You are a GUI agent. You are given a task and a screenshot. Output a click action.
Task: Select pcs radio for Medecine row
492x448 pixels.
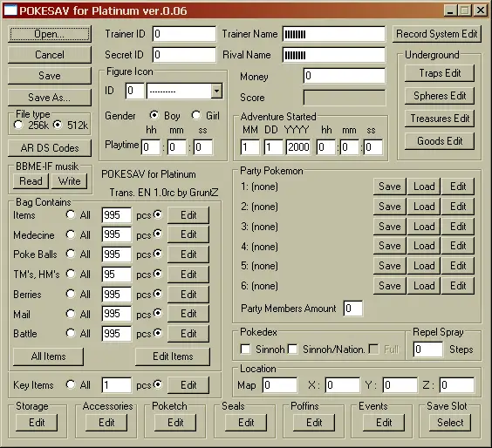click(x=158, y=234)
